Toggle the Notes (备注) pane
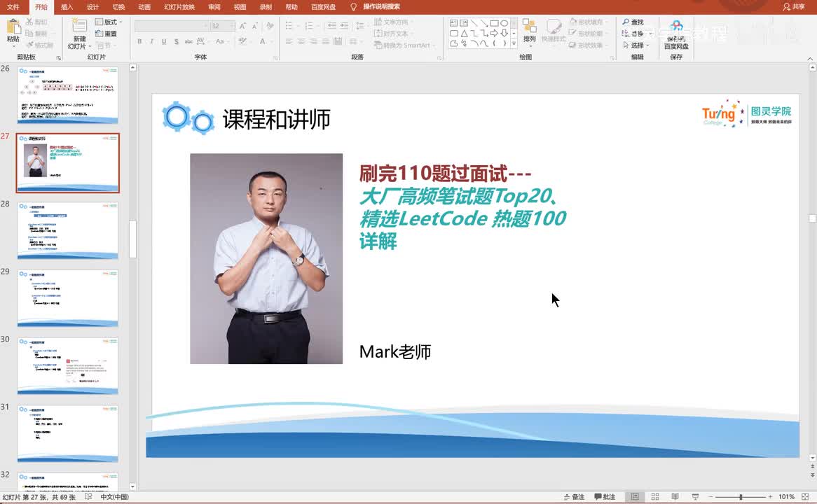 574,497
